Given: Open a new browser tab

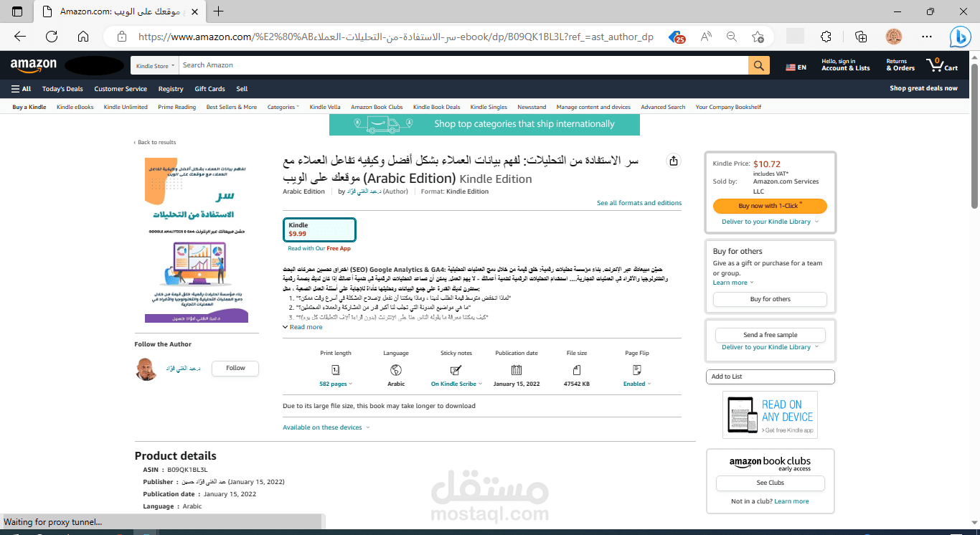Looking at the screenshot, I should 219,11.
